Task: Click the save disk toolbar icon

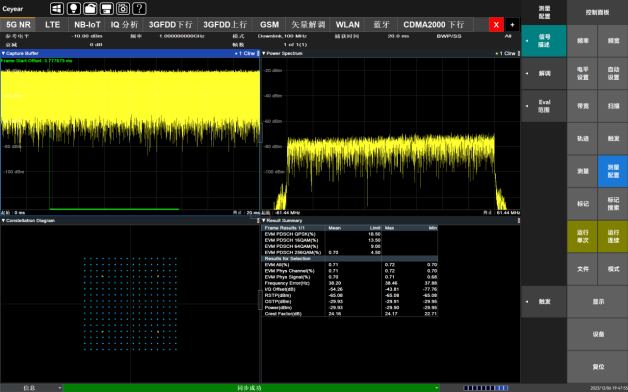Action: click(106, 8)
